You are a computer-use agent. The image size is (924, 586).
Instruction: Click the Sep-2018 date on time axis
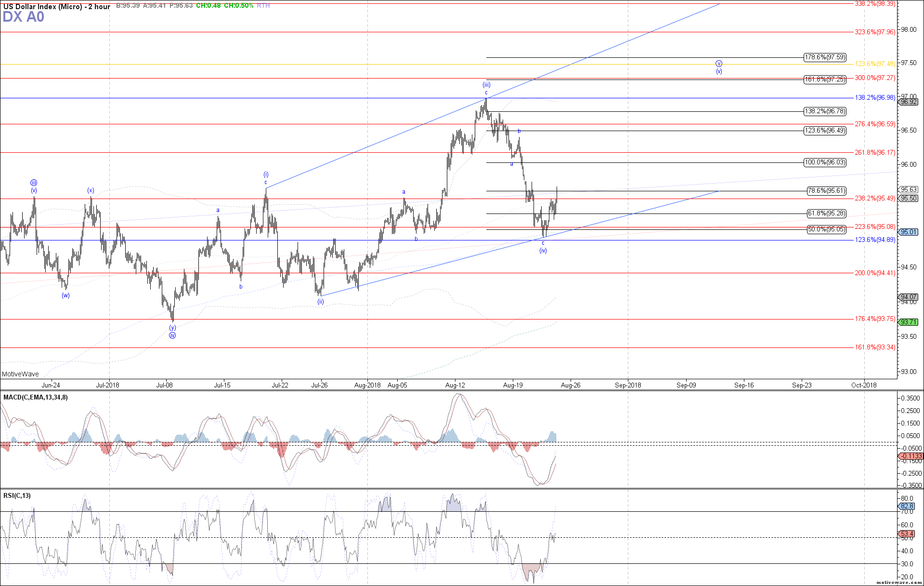(x=628, y=385)
